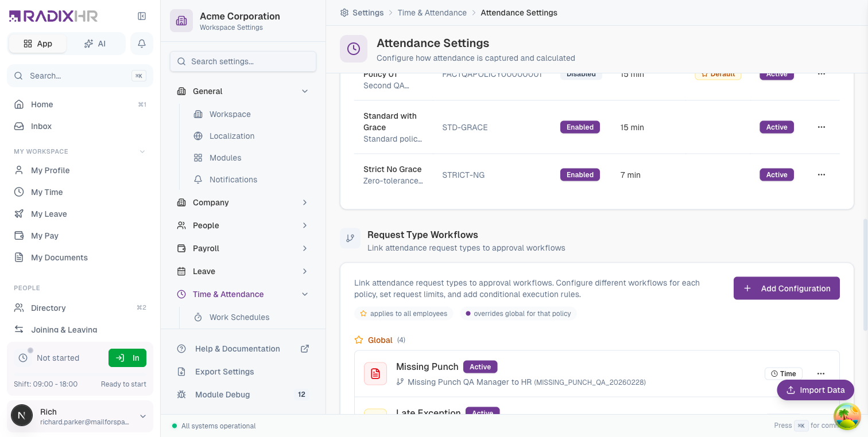Collapse the left sidebar panel icon
Viewport: 868px width, 437px height.
(142, 16)
